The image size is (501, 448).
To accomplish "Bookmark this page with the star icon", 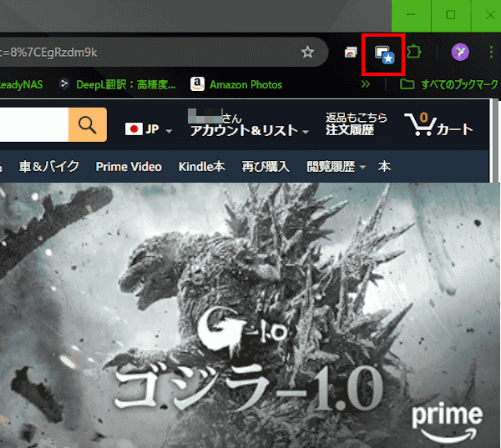I will (x=307, y=52).
